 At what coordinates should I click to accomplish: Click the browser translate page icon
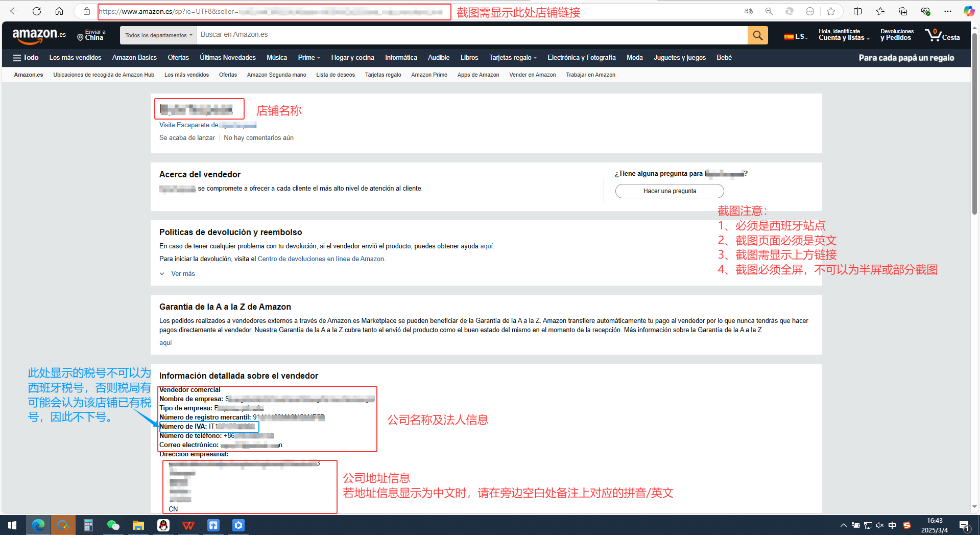click(x=749, y=11)
